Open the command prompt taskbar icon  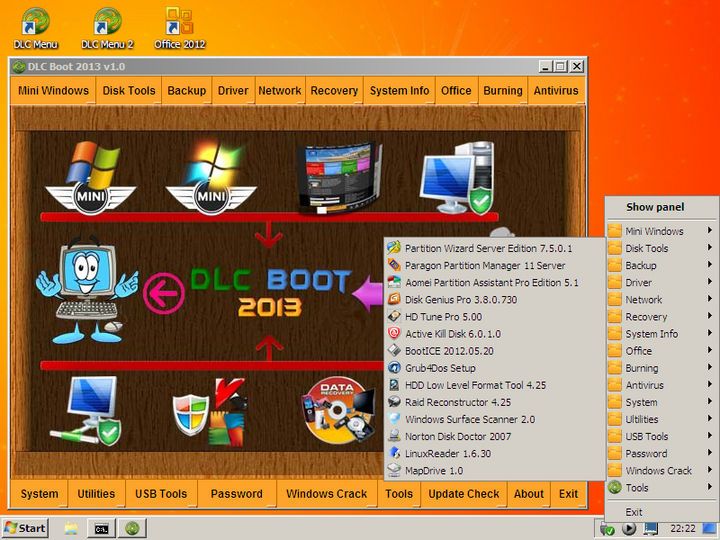coord(101,529)
